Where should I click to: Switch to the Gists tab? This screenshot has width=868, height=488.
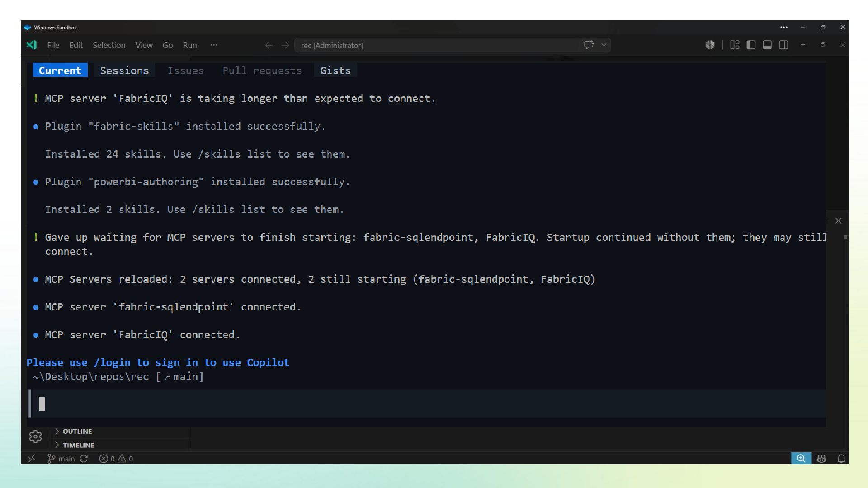pos(335,70)
